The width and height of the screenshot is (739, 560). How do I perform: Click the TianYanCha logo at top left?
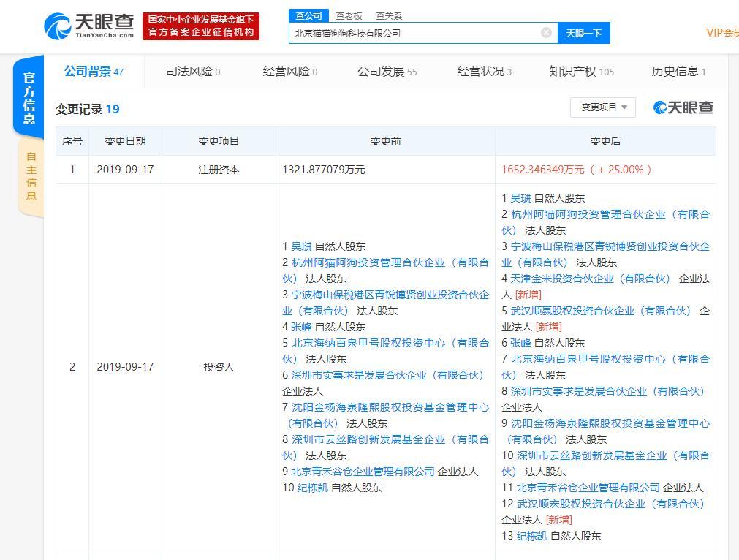pyautogui.click(x=88, y=26)
